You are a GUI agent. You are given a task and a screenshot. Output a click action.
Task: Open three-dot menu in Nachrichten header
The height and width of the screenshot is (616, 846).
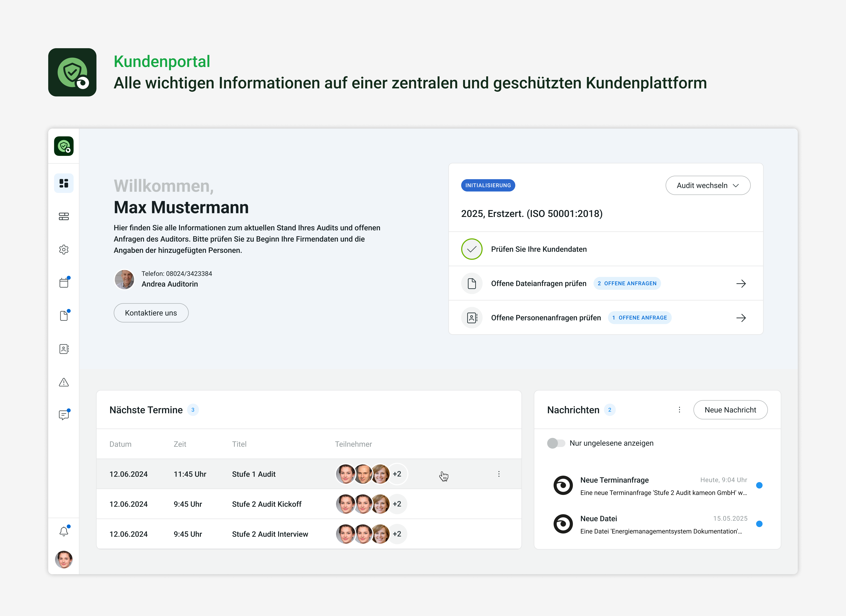tap(679, 410)
